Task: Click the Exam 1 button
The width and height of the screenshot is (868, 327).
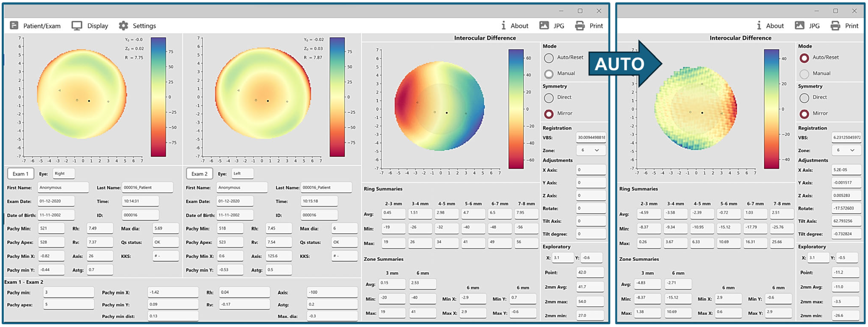Action: click(x=21, y=174)
